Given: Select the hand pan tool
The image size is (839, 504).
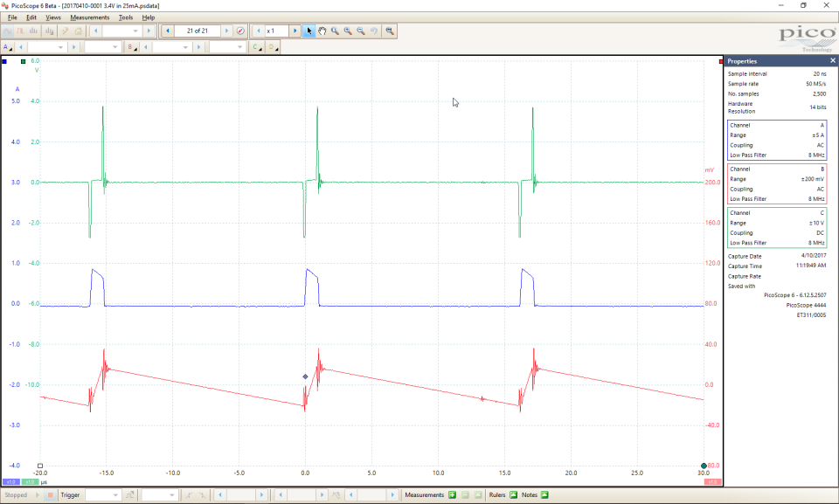Looking at the screenshot, I should (x=322, y=31).
